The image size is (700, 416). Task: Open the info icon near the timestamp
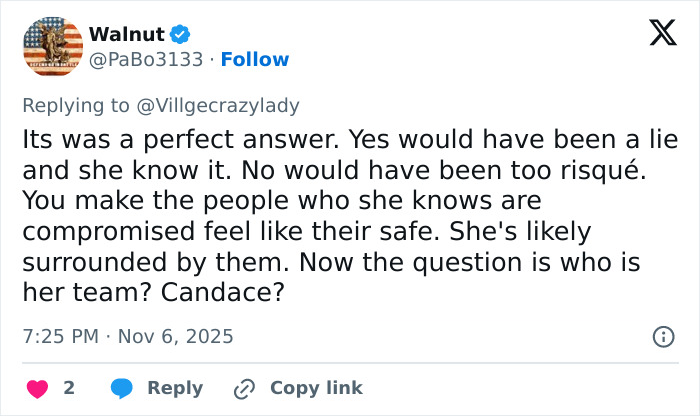[663, 336]
